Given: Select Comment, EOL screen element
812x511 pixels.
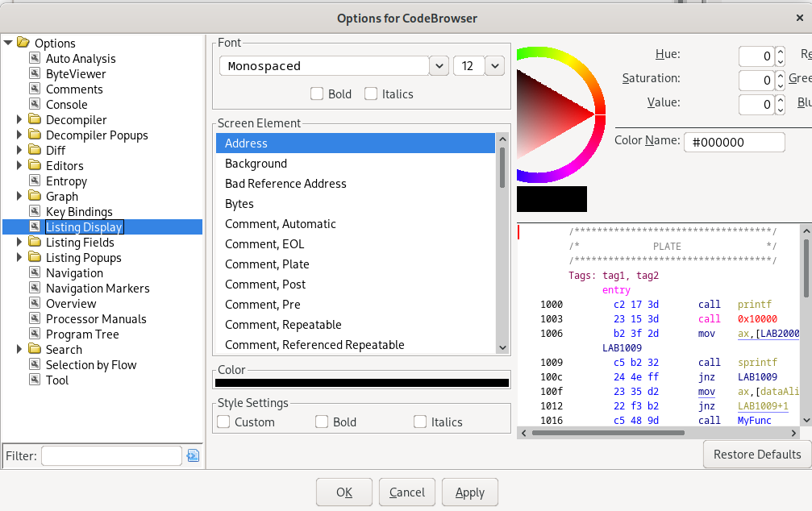Looking at the screenshot, I should point(356,244).
